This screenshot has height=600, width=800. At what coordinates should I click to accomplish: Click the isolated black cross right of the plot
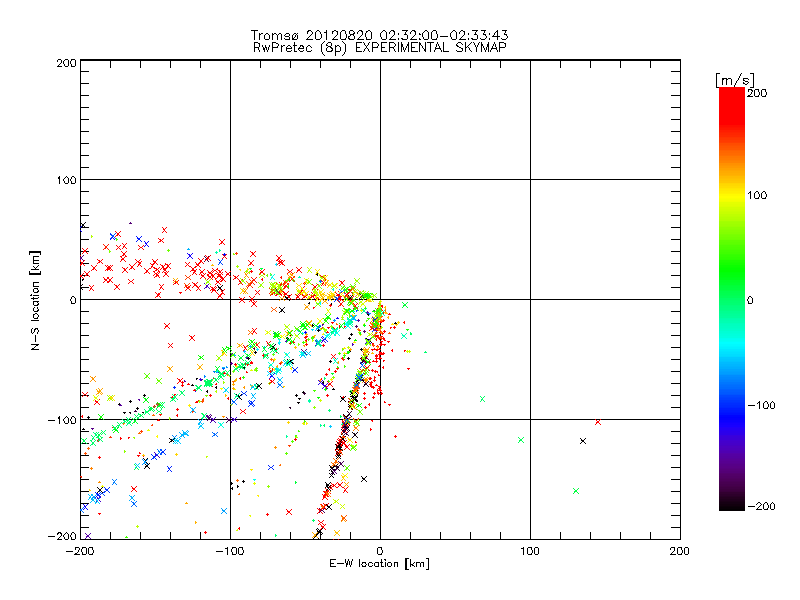(583, 441)
